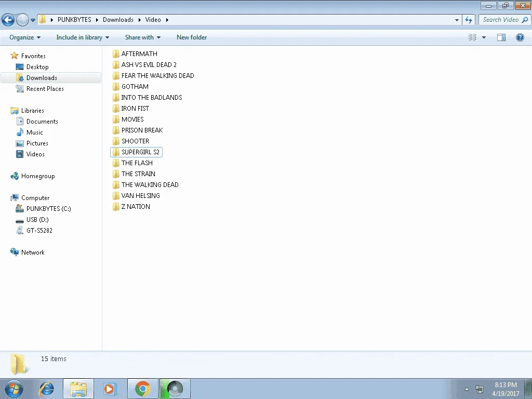Select Video in the address path
Viewport: 532px width, 399px height.
153,20
